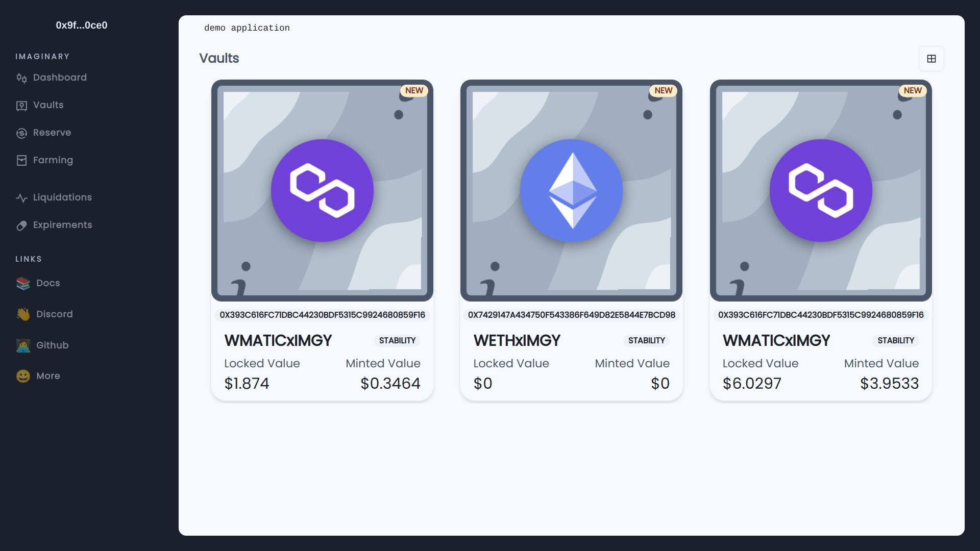Click the Vaults menu tab
Image resolution: width=980 pixels, height=551 pixels.
click(x=48, y=105)
